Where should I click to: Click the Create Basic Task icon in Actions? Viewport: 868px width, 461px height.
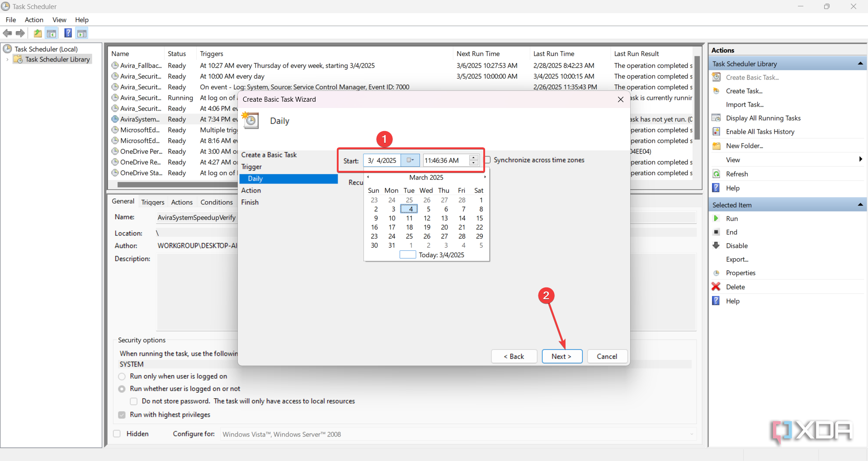(x=717, y=77)
